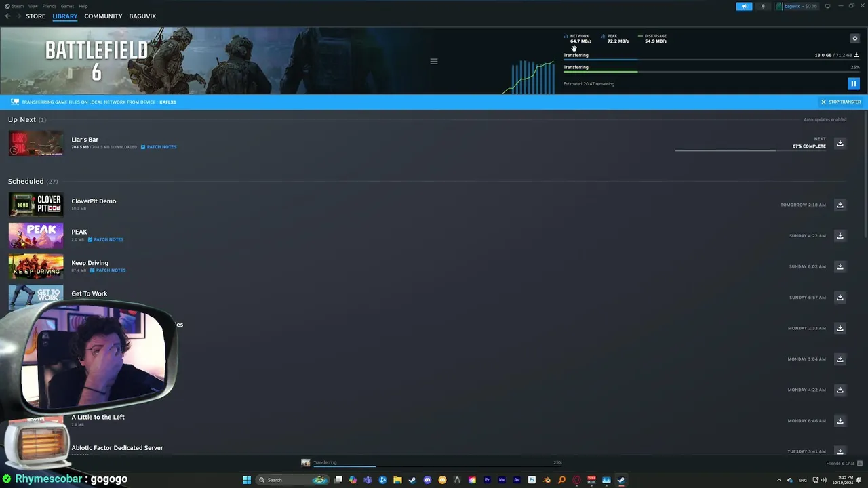868x488 pixels.
Task: Select the Get To Work title
Action: 90,293
